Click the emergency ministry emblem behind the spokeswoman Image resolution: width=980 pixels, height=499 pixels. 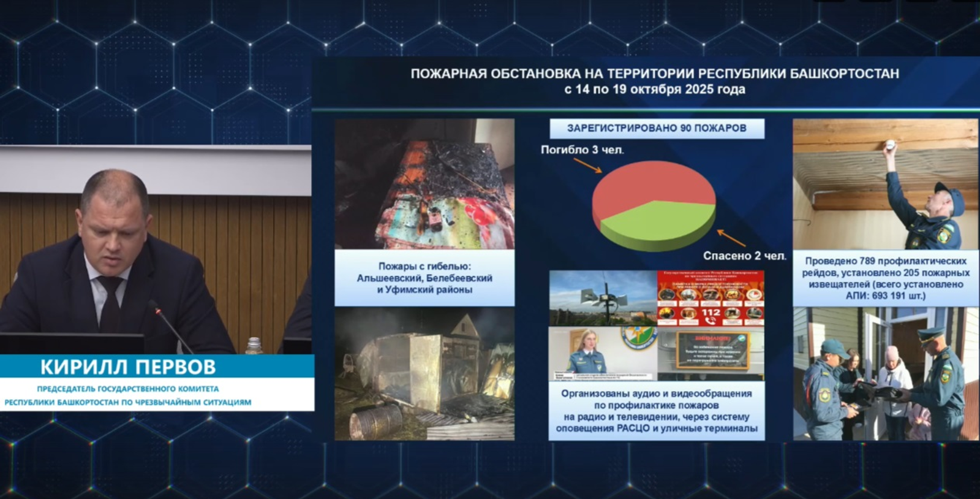[636, 340]
